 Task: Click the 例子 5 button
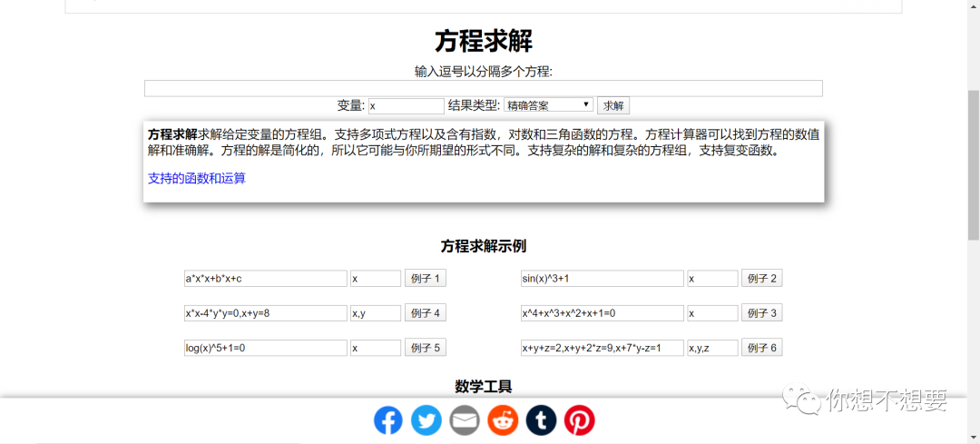coord(425,348)
